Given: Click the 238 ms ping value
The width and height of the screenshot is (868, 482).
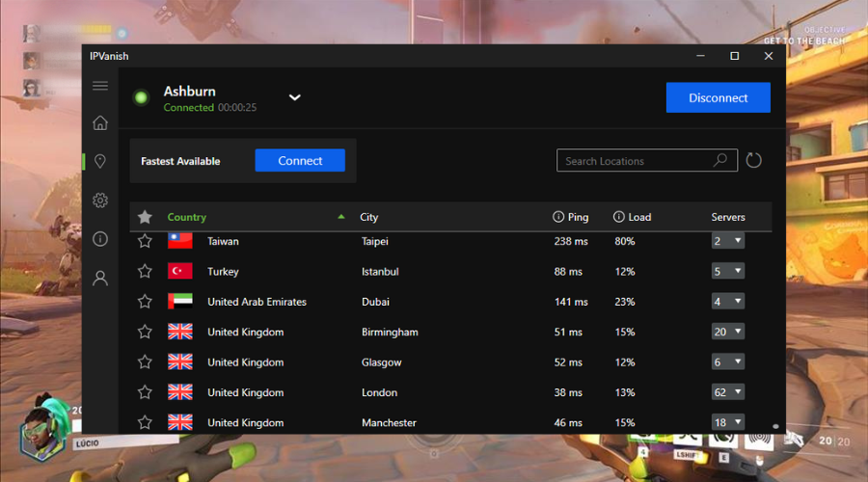Looking at the screenshot, I should [571, 241].
